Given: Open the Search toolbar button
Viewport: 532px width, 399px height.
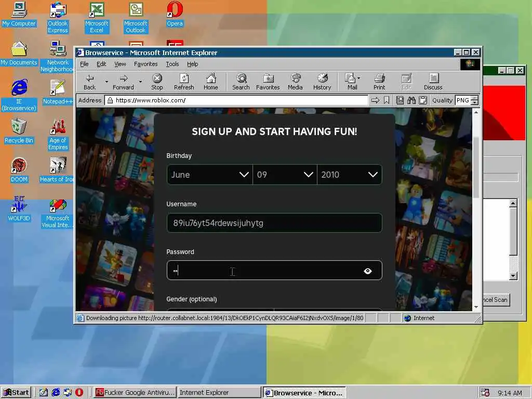Looking at the screenshot, I should (x=241, y=82).
